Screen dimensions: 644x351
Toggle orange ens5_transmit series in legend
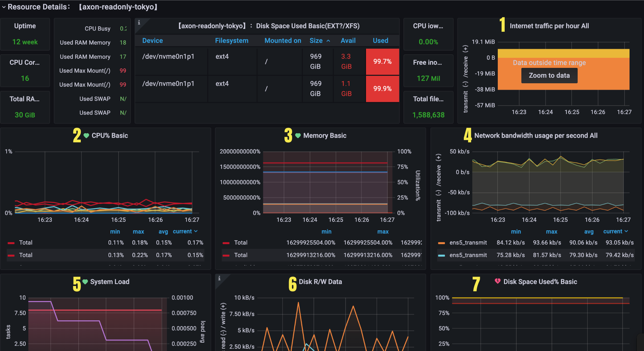(468, 243)
